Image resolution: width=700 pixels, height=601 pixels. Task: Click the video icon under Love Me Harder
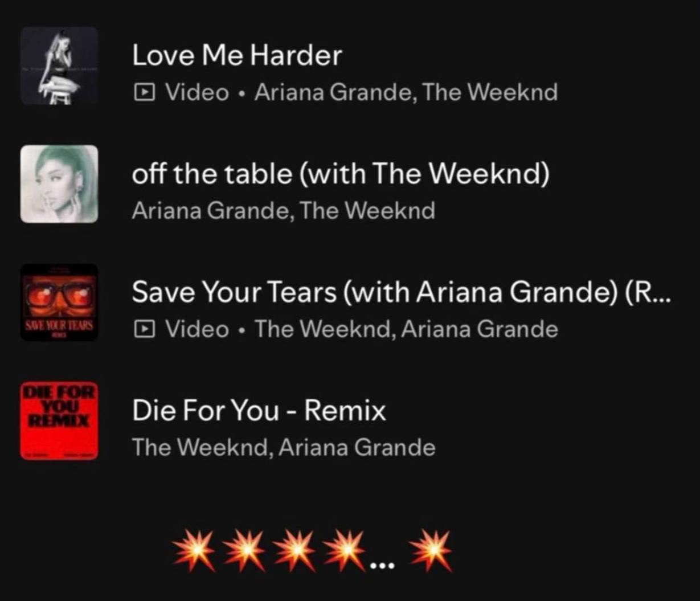[144, 92]
